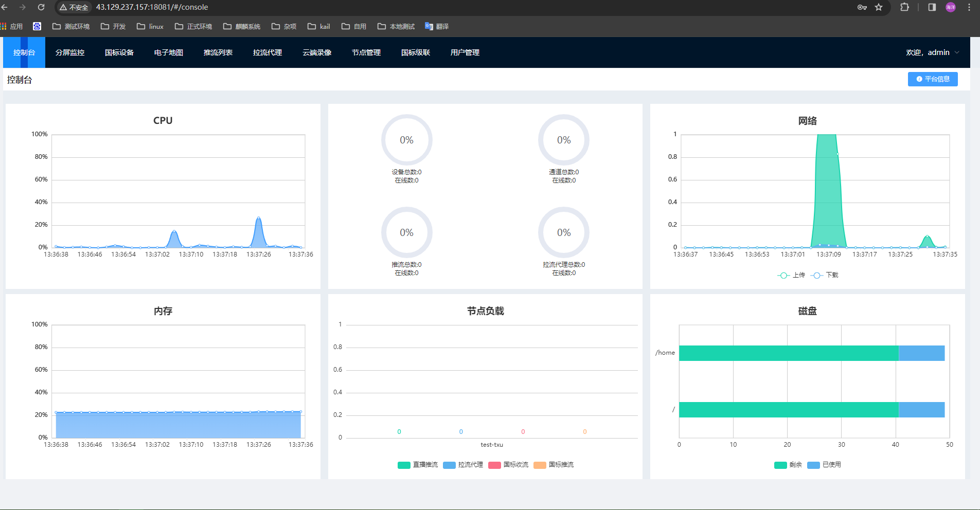Open the 本地测试 bookmark folder

tap(396, 26)
